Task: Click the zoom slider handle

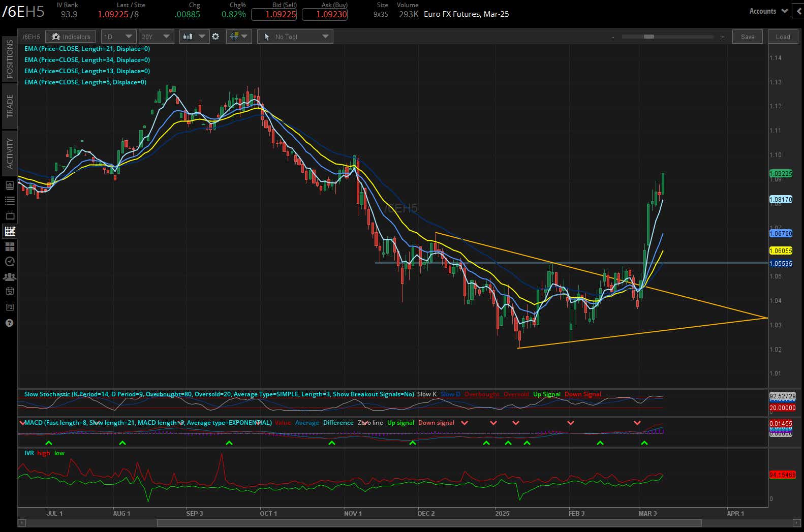Action: tap(648, 37)
